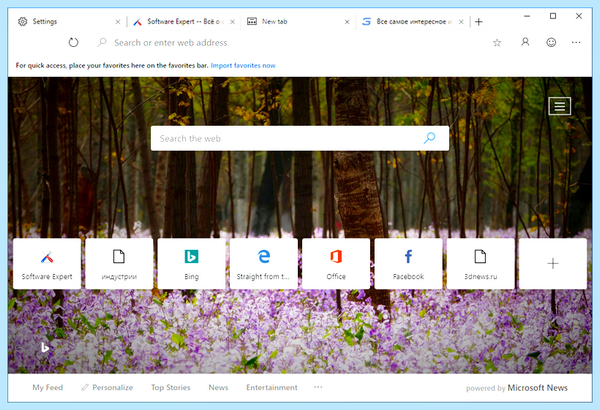
Task: Click the refresh page icon
Action: (73, 42)
